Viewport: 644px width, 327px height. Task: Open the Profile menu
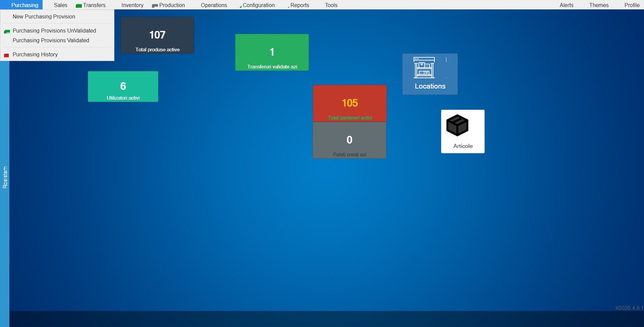[632, 5]
